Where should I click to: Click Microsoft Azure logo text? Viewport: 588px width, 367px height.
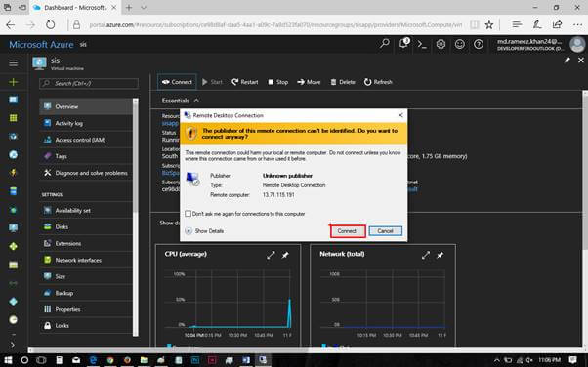click(41, 45)
